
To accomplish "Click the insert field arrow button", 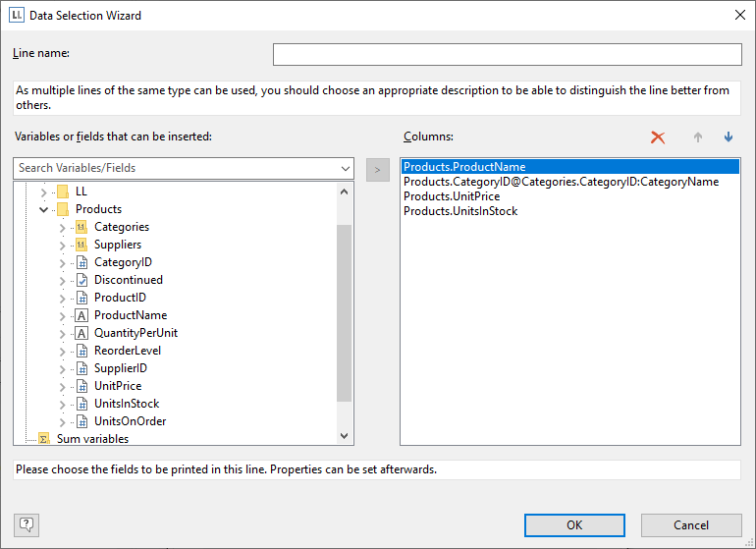I will point(377,169).
